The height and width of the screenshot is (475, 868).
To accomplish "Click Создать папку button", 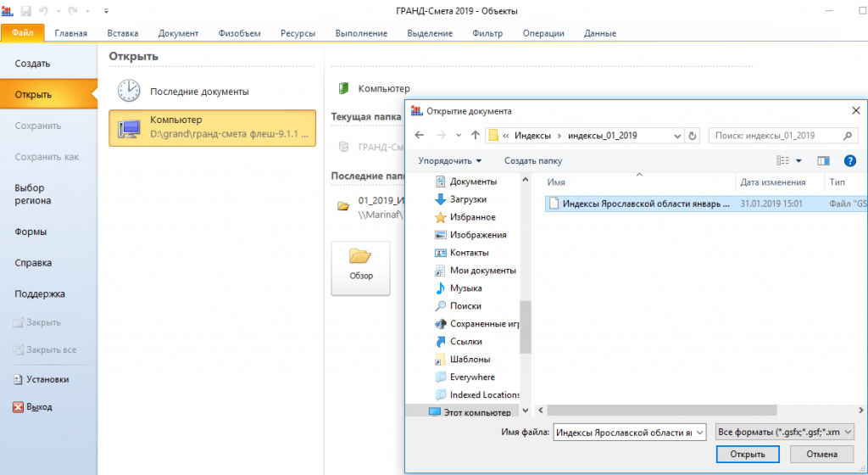I will 532,161.
